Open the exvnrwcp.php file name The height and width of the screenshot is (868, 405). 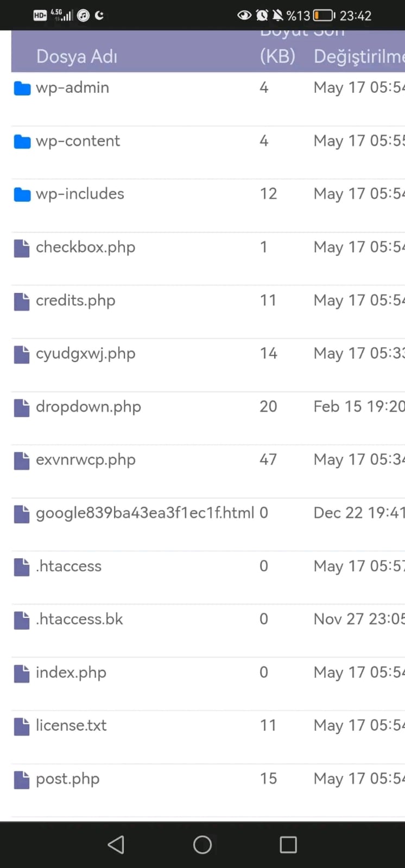(x=86, y=460)
